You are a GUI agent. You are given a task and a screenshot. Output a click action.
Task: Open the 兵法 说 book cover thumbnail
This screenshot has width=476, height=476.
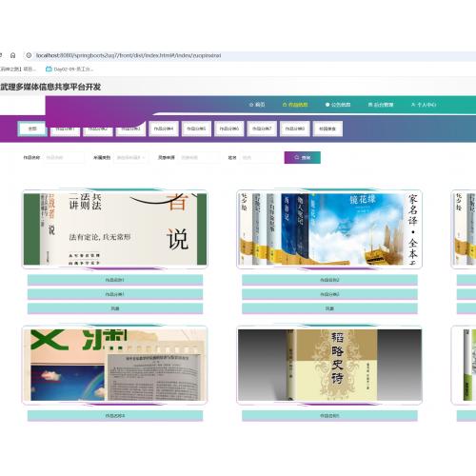[115, 229]
